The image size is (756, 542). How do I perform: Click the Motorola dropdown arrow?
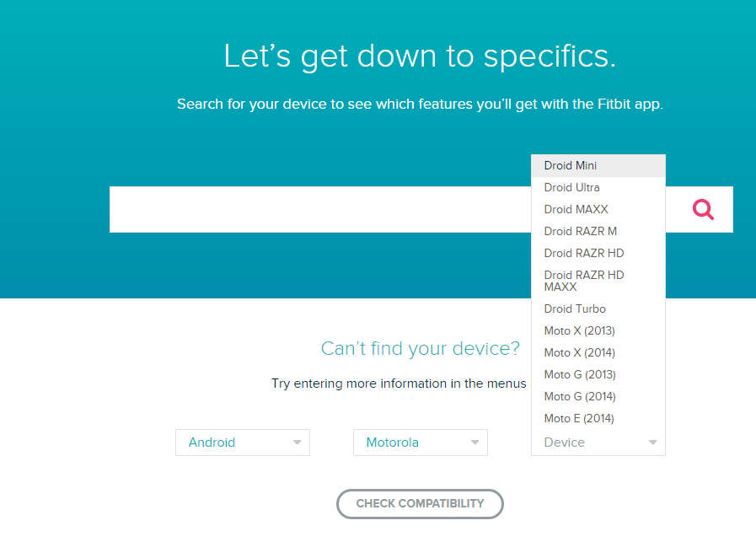coord(475,443)
